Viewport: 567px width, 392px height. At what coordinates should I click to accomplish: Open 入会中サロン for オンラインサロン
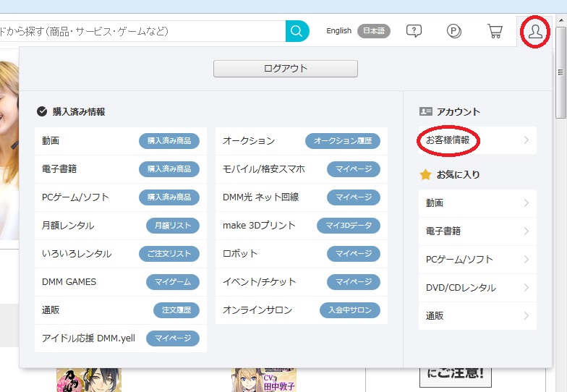(x=350, y=310)
